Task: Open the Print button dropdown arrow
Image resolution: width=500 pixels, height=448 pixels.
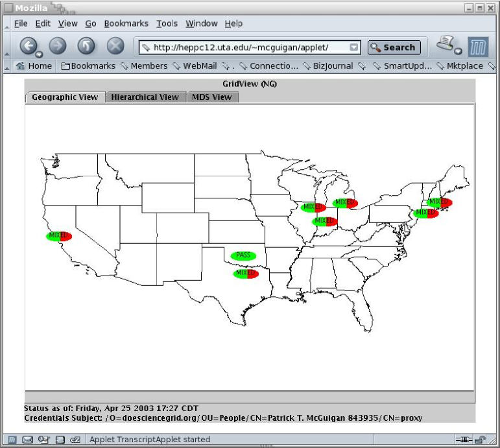Action: pos(458,51)
